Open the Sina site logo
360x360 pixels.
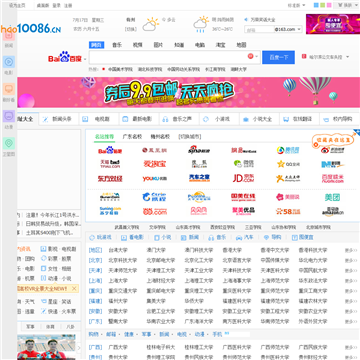(199, 150)
